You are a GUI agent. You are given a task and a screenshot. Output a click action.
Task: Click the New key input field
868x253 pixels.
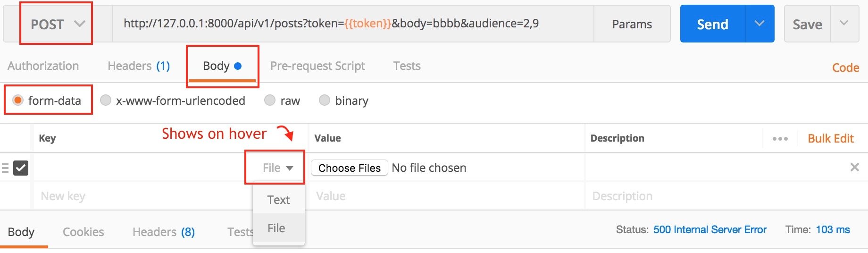[x=137, y=196]
